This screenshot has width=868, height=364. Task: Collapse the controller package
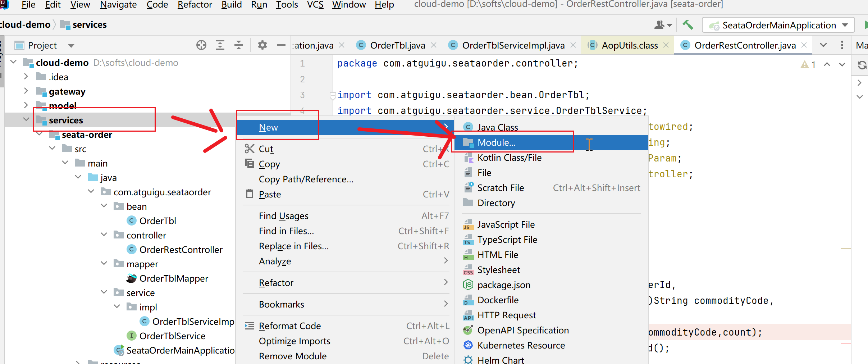104,235
